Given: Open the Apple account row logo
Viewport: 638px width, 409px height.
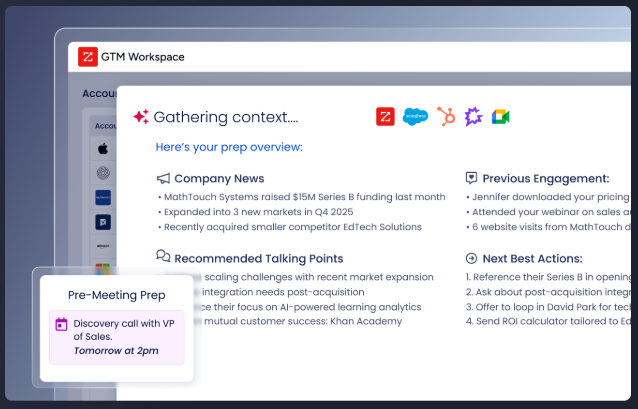Looking at the screenshot, I should pos(103,149).
